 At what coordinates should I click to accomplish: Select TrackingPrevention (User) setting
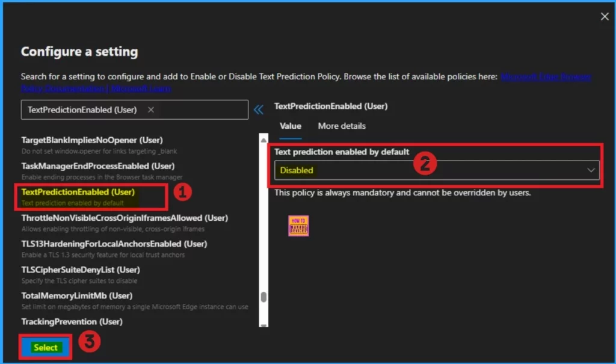coord(72,321)
